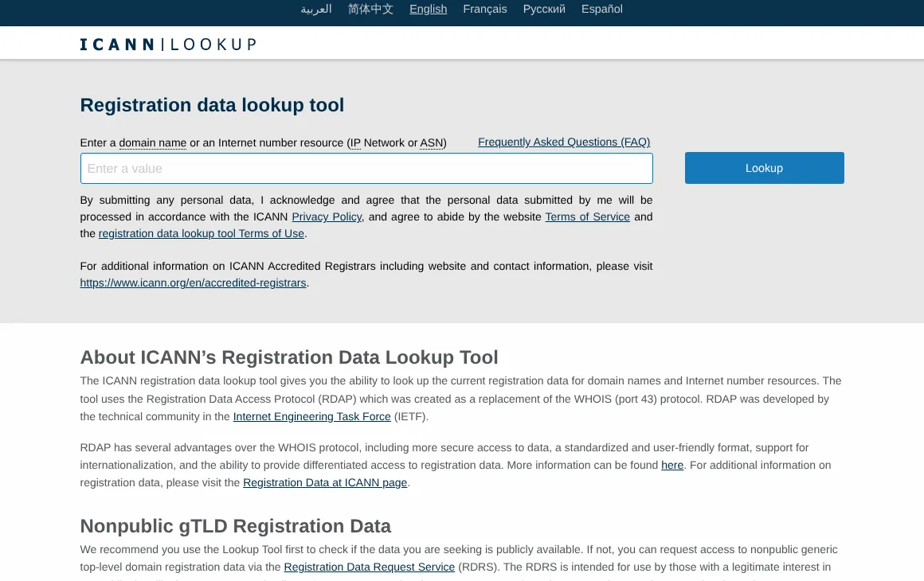Screen dimensions: 924x581
Task: Switch language to Chinese (简体中文)
Action: (x=370, y=9)
